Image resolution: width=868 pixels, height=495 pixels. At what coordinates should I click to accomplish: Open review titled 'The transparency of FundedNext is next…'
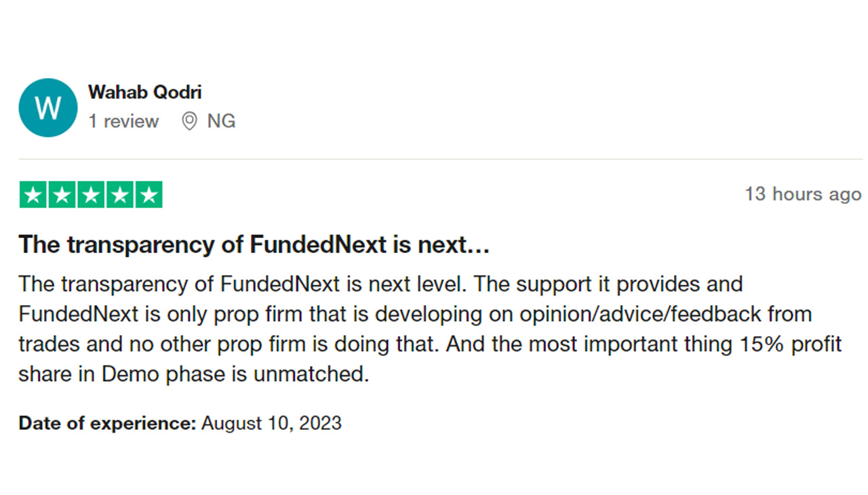click(x=254, y=245)
